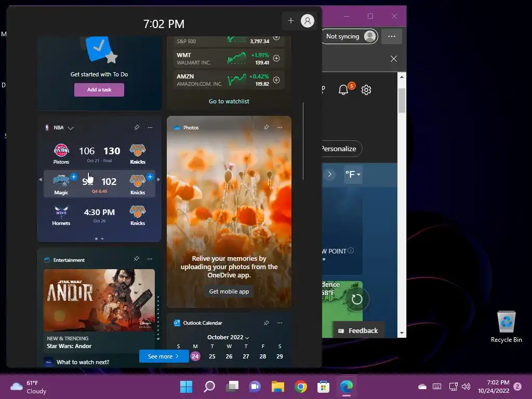Click refresh map icon in Edge weather
532x399 pixels.
356,299
